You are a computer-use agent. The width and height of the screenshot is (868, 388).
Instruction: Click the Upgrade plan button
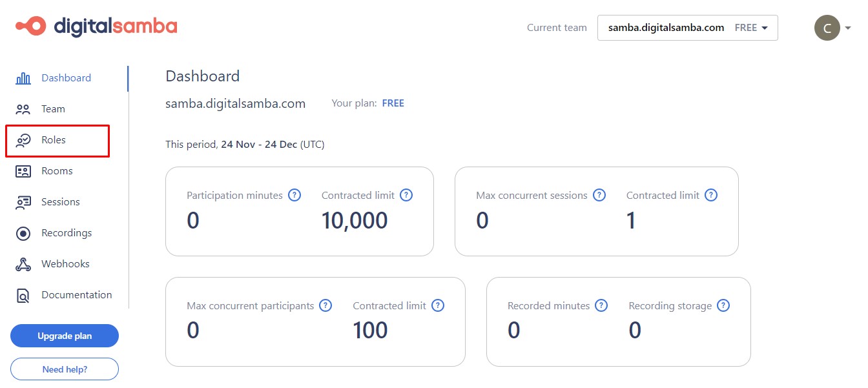tap(65, 336)
